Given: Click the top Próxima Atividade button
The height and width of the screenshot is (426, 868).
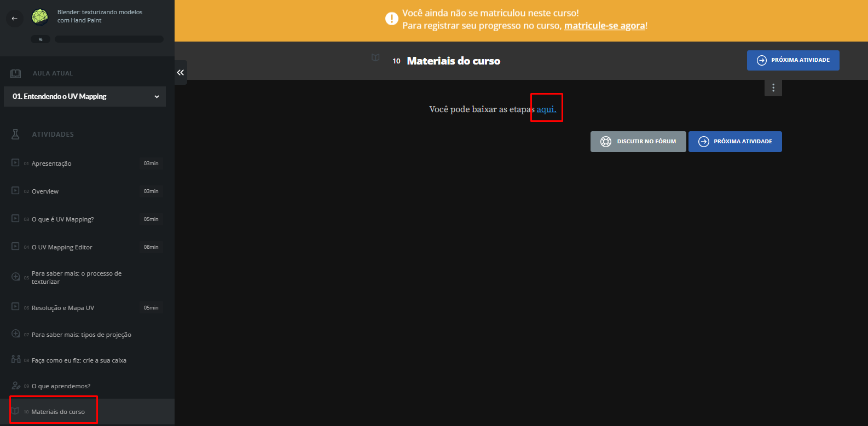Looking at the screenshot, I should pos(793,60).
